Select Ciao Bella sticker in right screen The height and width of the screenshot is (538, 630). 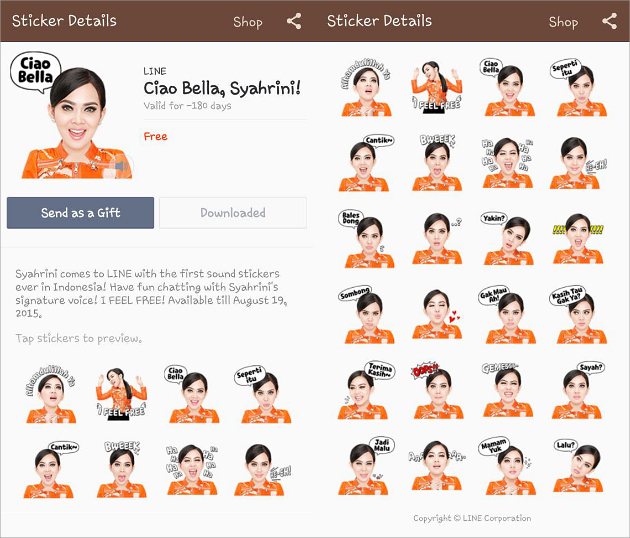tap(507, 87)
